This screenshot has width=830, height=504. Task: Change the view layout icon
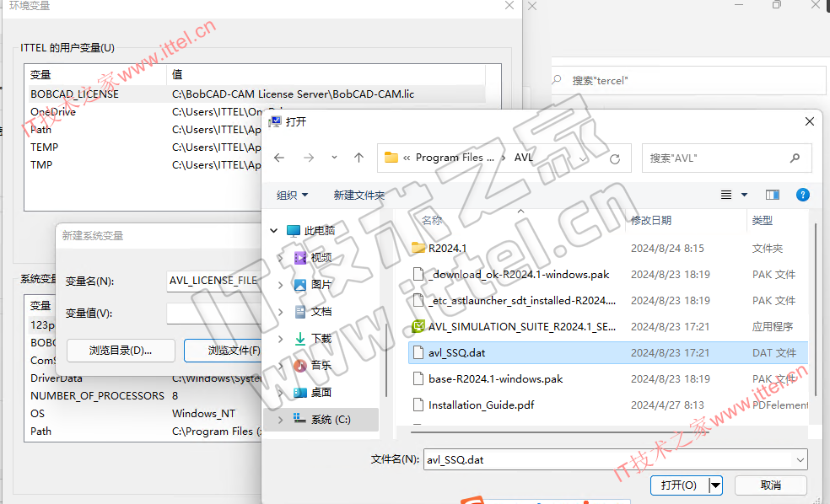(726, 196)
